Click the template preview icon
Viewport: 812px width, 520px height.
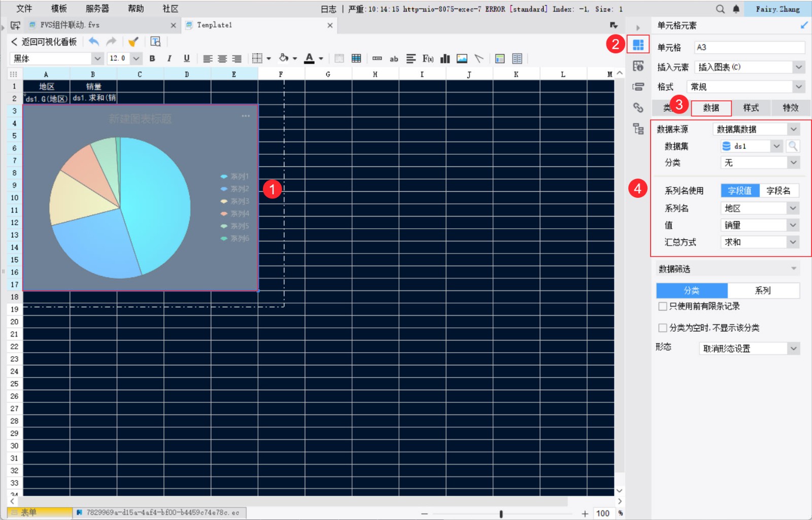[155, 42]
